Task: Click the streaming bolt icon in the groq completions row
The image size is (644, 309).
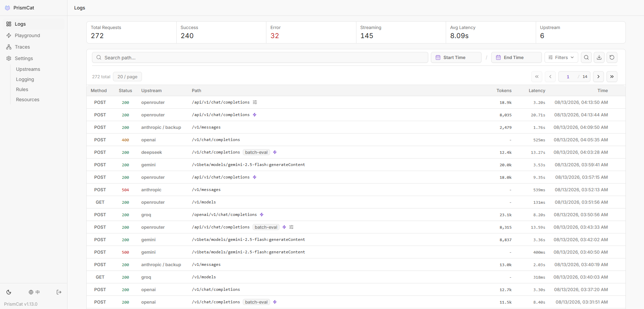Action: (x=262, y=215)
